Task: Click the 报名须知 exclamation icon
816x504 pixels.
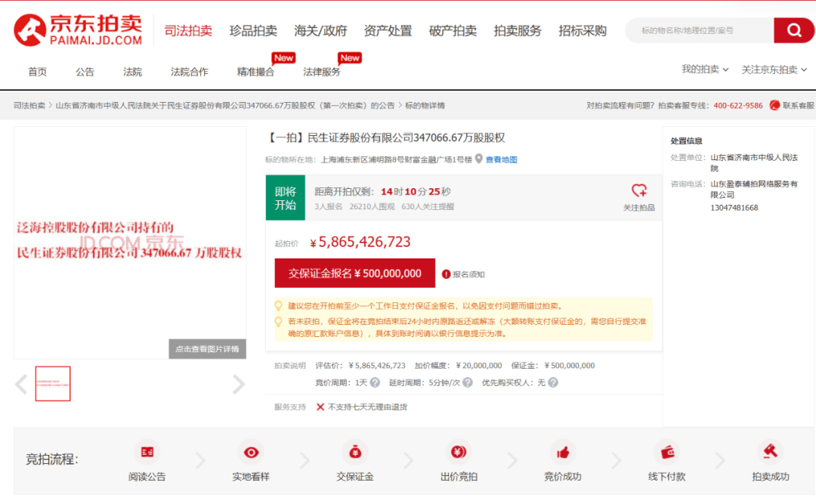Action: (446, 274)
